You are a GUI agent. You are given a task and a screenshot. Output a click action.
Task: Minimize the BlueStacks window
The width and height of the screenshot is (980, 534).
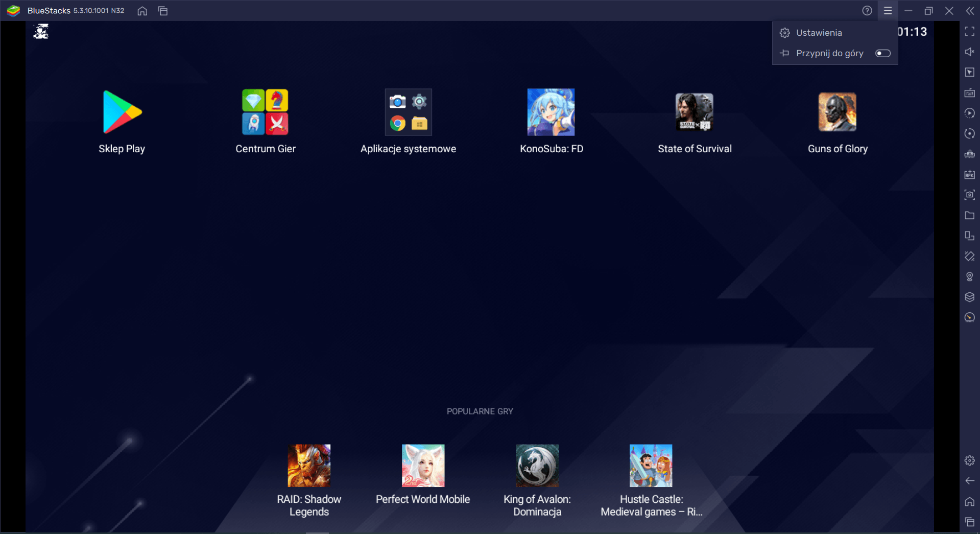909,11
